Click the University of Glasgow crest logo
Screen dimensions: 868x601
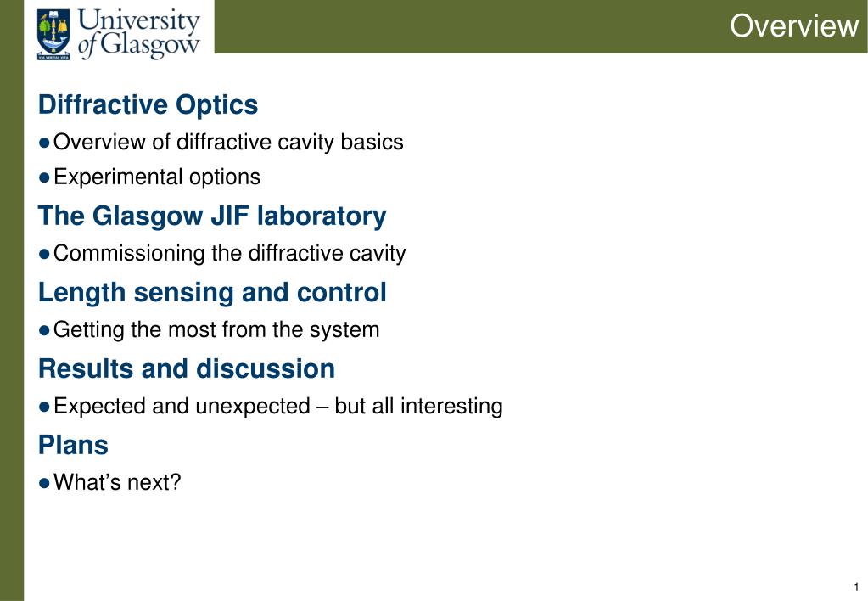pos(53,34)
